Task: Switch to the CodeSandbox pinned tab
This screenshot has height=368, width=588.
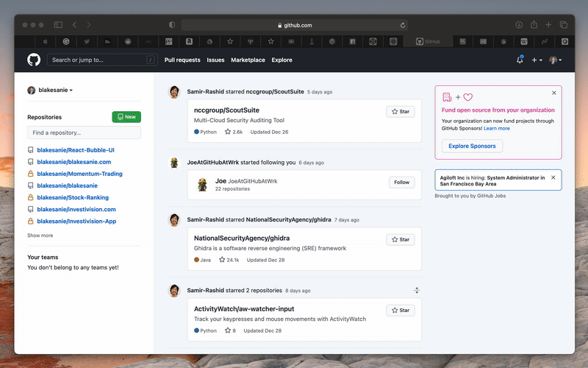Action: pyautogui.click(x=393, y=42)
